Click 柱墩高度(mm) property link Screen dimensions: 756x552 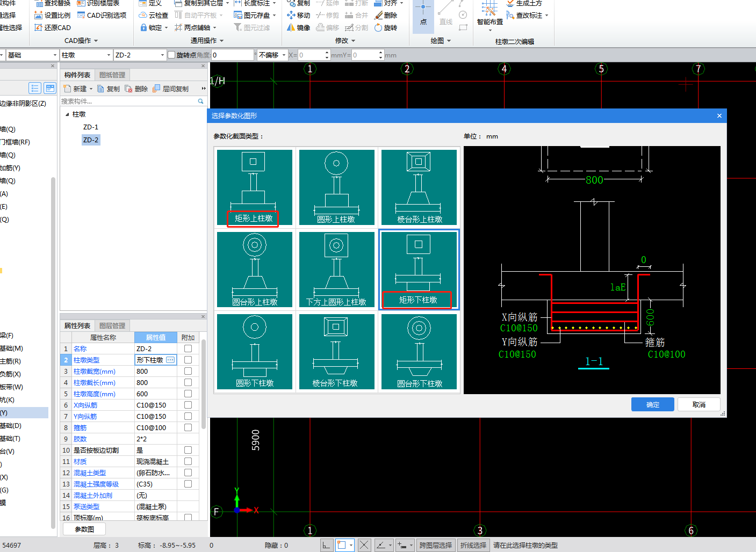95,394
